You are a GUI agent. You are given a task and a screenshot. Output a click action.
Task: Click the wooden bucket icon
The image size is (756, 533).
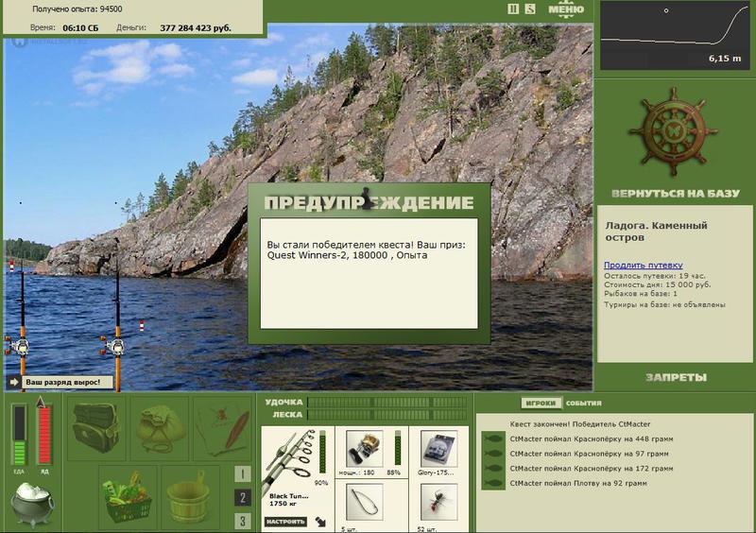coord(191,498)
